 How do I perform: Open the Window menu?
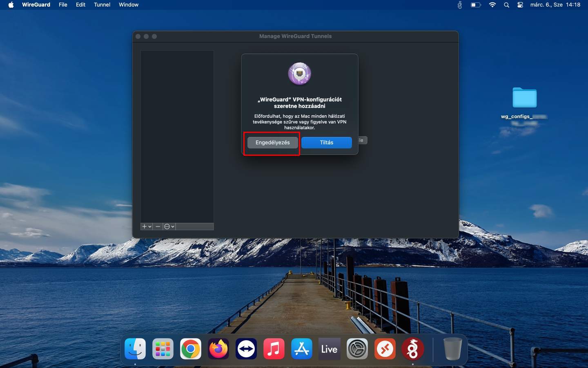129,4
